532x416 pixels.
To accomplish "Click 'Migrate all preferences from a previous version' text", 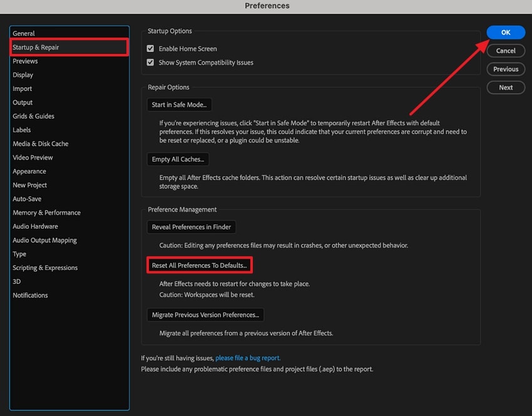I will pos(247,333).
